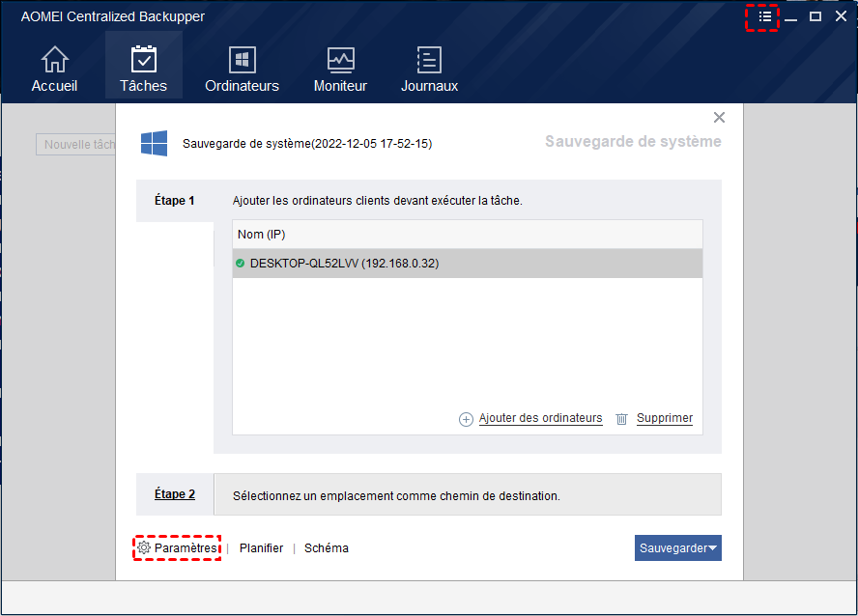Go to the Moniteur tab
The height and width of the screenshot is (616, 858).
coord(340,69)
